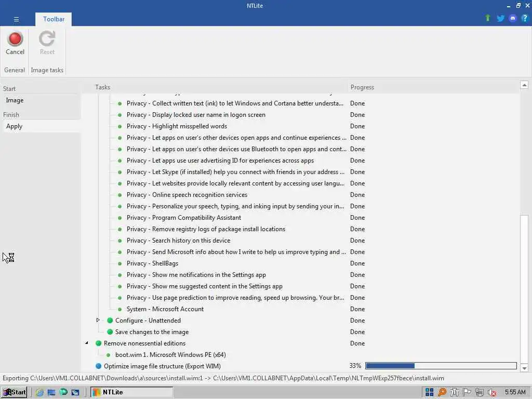Click the status dot beside Privacy - ShellBags

(120, 263)
